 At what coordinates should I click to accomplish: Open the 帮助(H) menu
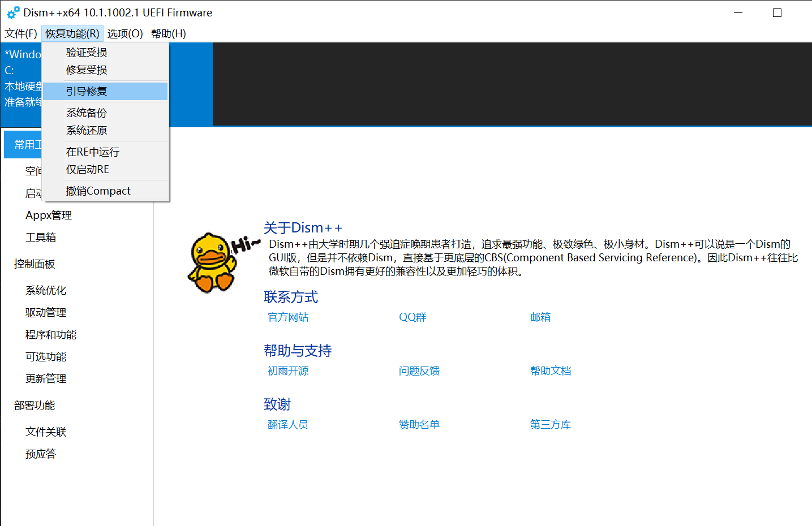[167, 33]
